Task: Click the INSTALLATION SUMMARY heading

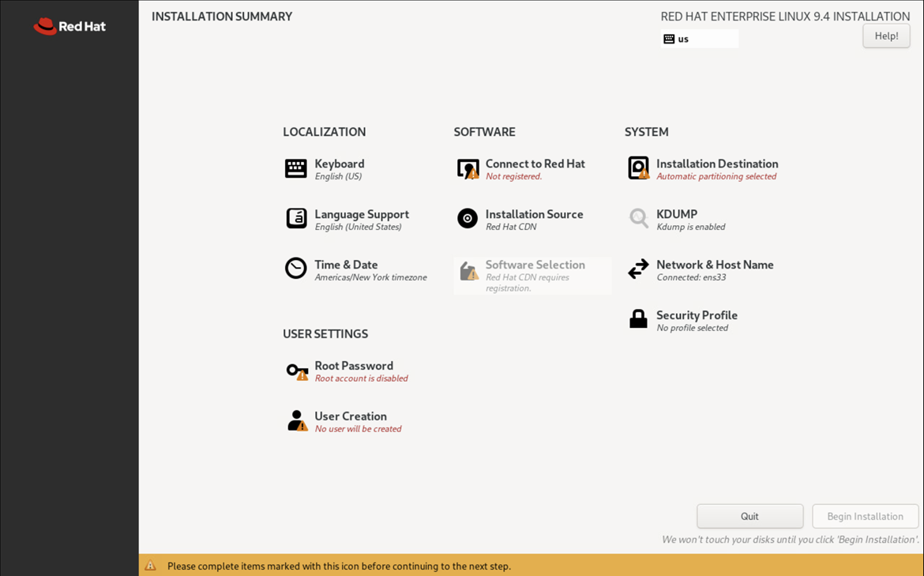Action: click(222, 17)
